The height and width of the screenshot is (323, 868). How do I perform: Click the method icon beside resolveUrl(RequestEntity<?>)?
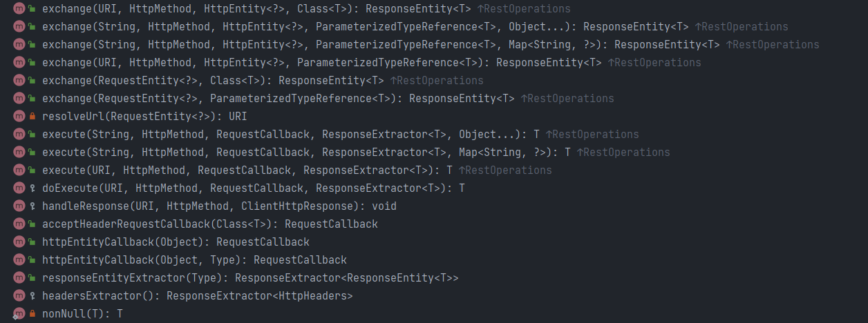(x=19, y=117)
